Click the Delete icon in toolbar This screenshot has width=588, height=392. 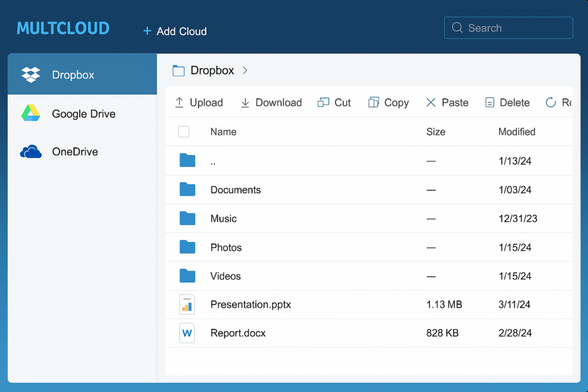pyautogui.click(x=489, y=102)
